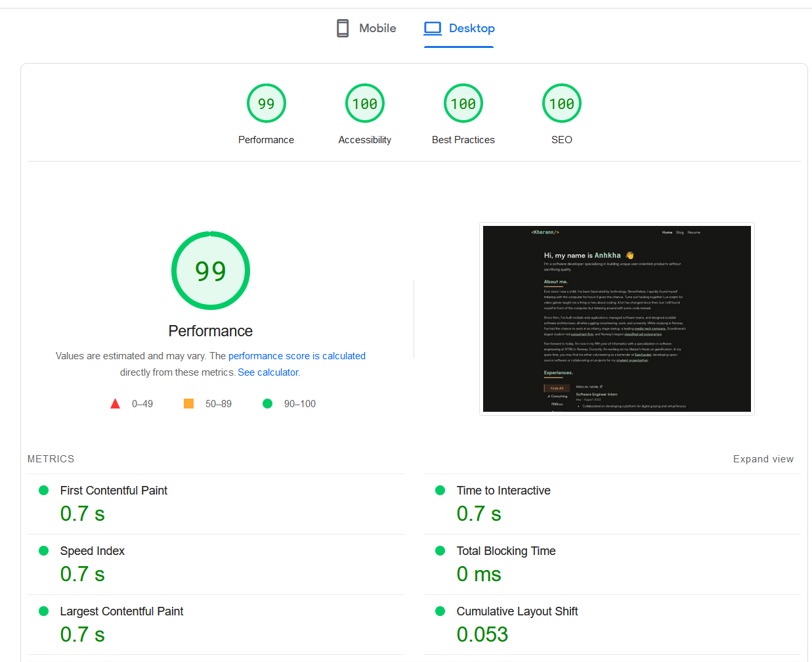Click the Mobile device icon
Viewport: 812px width, 662px height.
(342, 28)
